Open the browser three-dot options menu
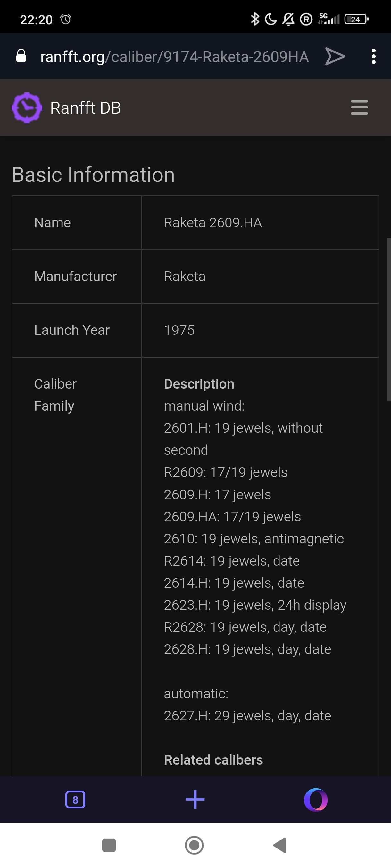Image resolution: width=391 pixels, height=868 pixels. pos(373,56)
